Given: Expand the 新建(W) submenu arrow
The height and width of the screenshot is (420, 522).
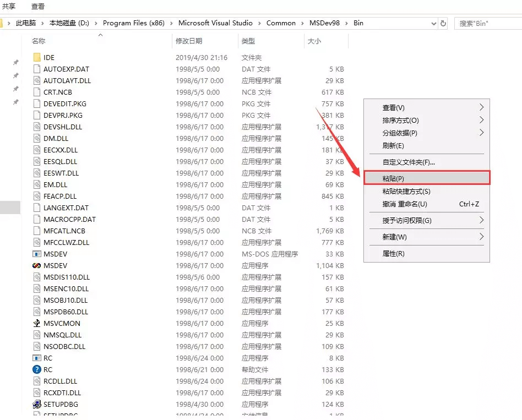Looking at the screenshot, I should pyautogui.click(x=481, y=237).
